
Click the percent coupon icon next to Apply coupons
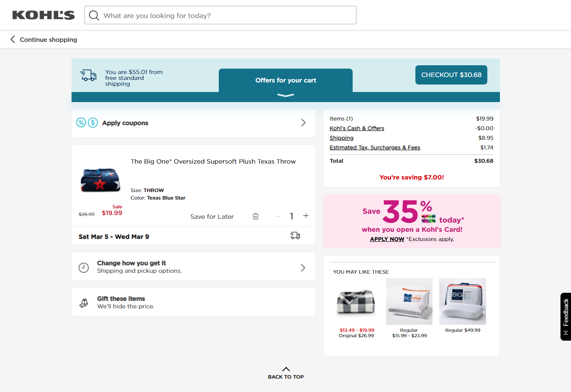(x=80, y=123)
